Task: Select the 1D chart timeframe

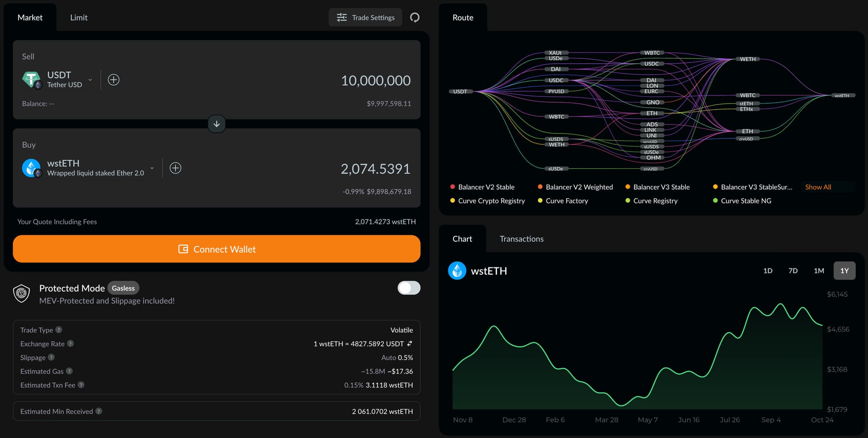Action: click(x=768, y=271)
